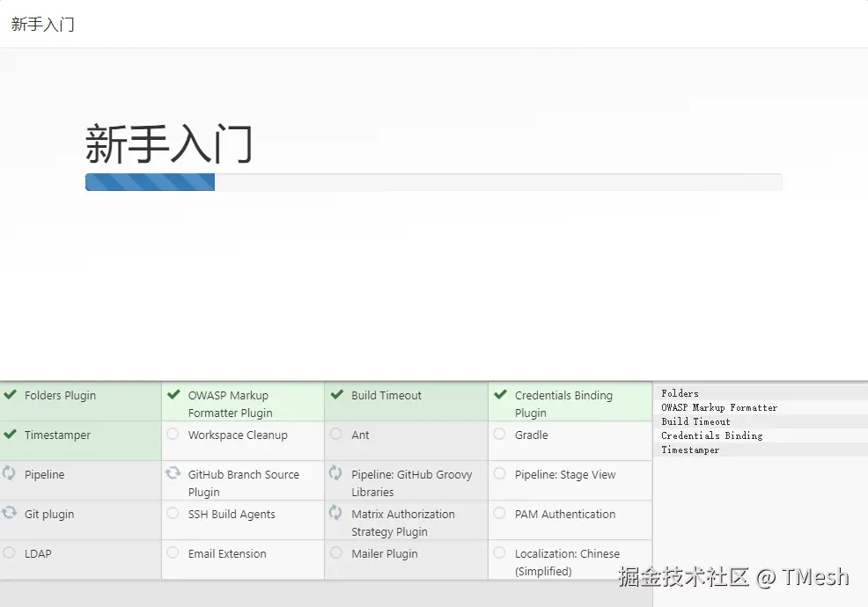Click the LDAP plugin label

37,553
